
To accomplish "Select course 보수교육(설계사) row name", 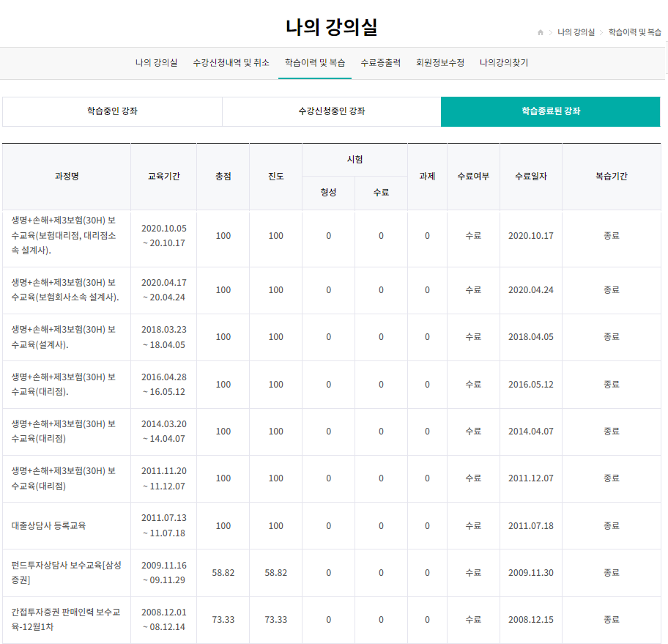I will pyautogui.click(x=64, y=337).
